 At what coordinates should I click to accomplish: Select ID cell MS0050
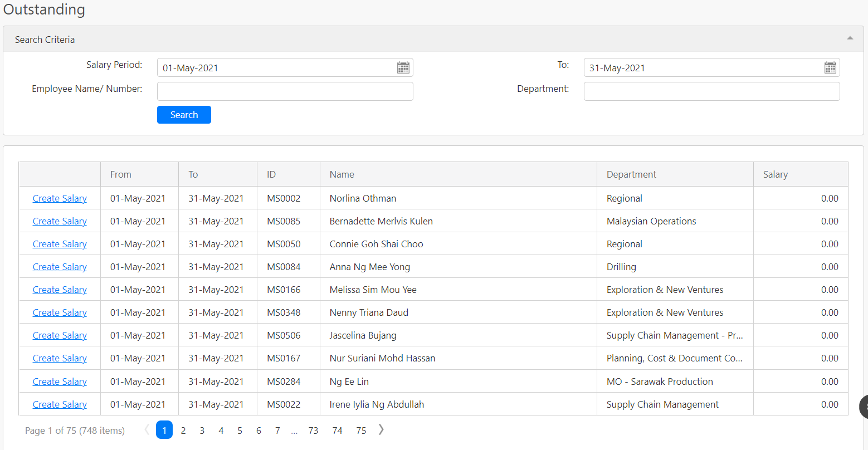pos(289,244)
